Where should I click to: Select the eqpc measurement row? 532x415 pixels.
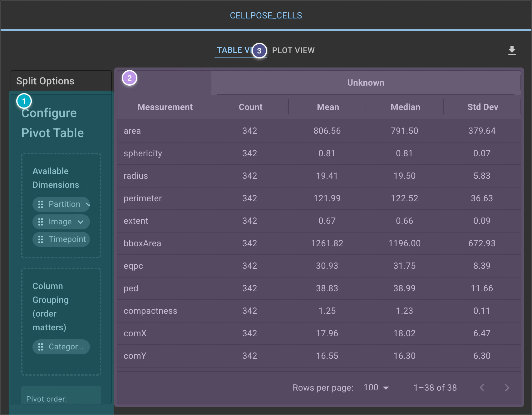tap(319, 266)
